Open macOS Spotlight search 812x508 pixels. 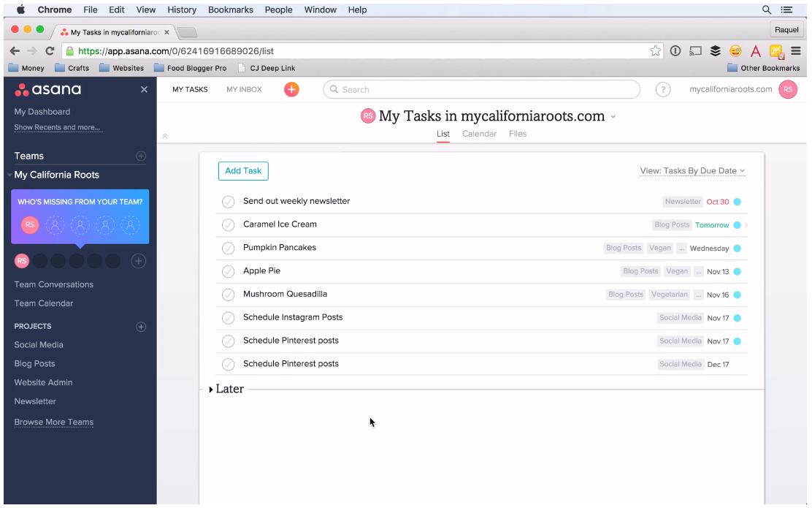767,10
